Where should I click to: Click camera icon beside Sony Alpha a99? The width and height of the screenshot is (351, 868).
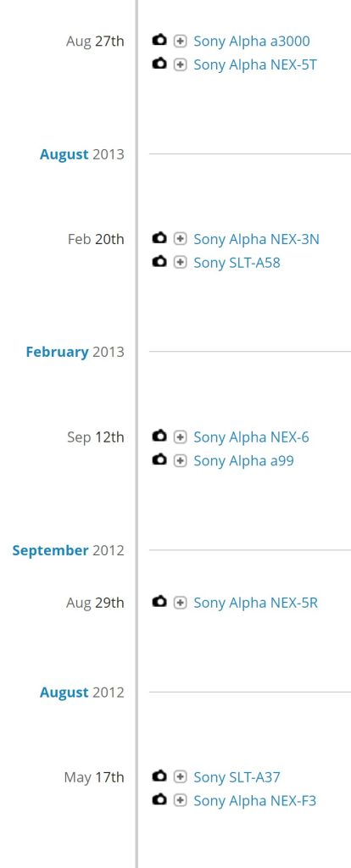(159, 459)
